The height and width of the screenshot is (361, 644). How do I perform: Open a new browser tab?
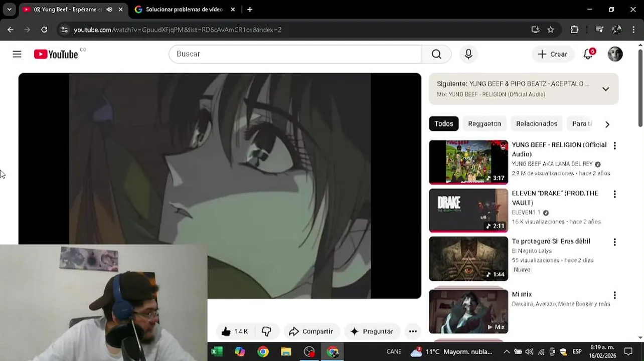point(250,10)
